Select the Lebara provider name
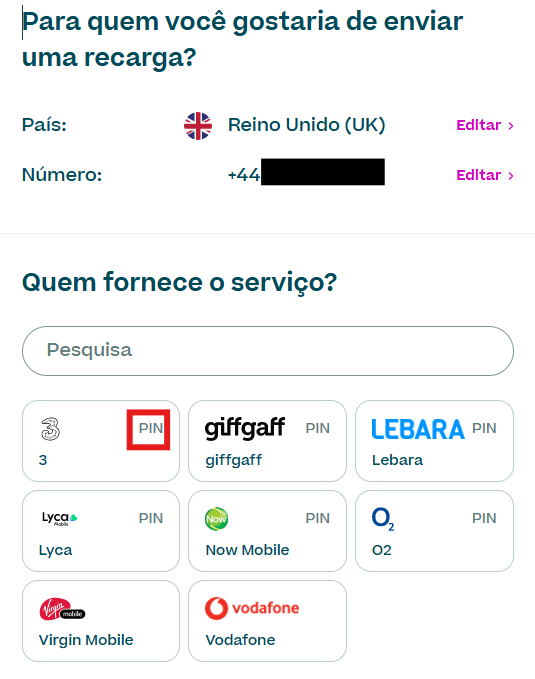This screenshot has height=679, width=535. 397,460
